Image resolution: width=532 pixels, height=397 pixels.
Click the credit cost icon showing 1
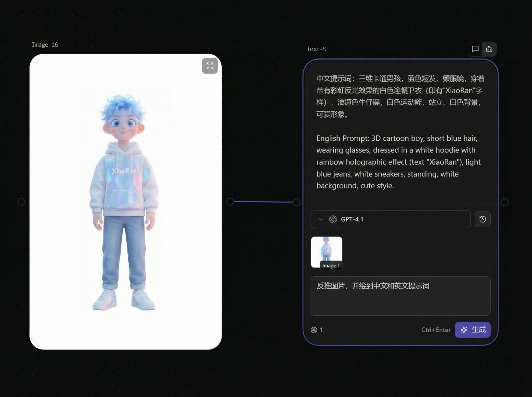(314, 330)
